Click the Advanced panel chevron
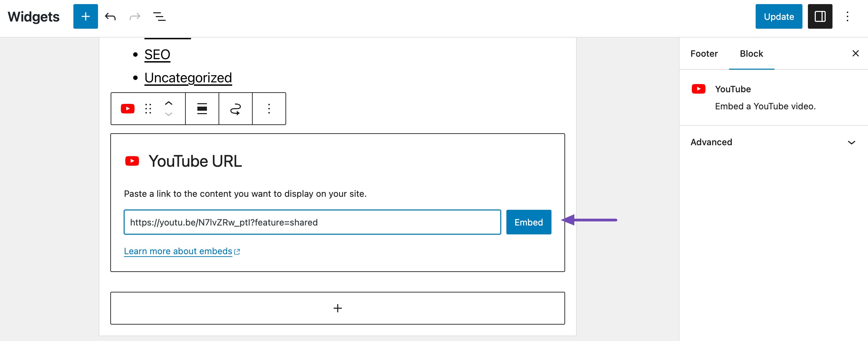Screen dimensions: 868x341 point(852,142)
